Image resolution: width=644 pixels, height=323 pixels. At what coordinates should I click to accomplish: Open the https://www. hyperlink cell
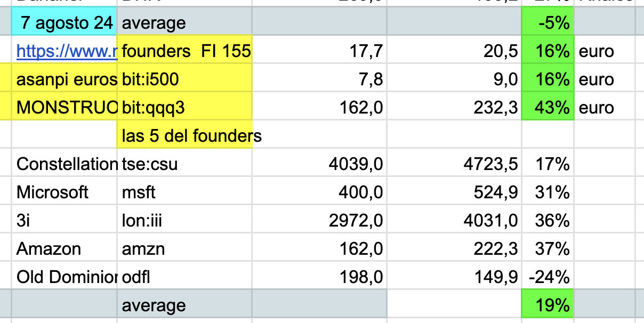(64, 51)
